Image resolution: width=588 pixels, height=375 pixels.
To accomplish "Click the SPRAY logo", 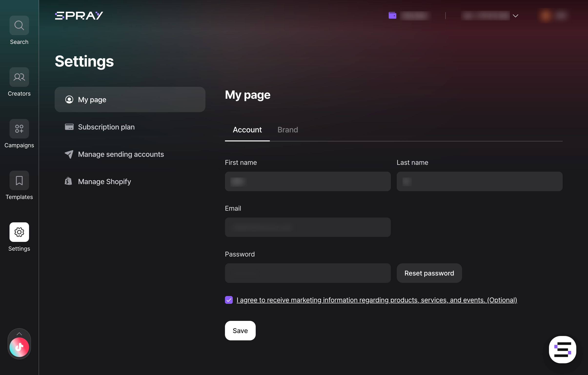I will 79,16.
